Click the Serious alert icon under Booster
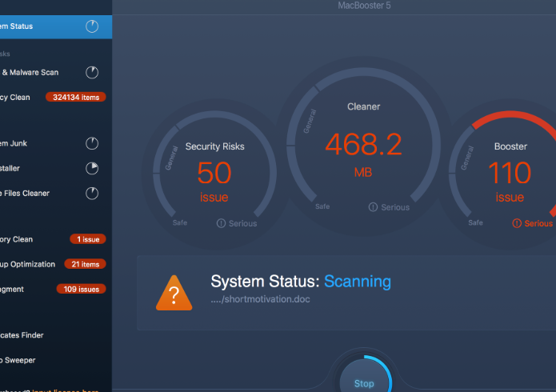The image size is (556, 392). [517, 223]
